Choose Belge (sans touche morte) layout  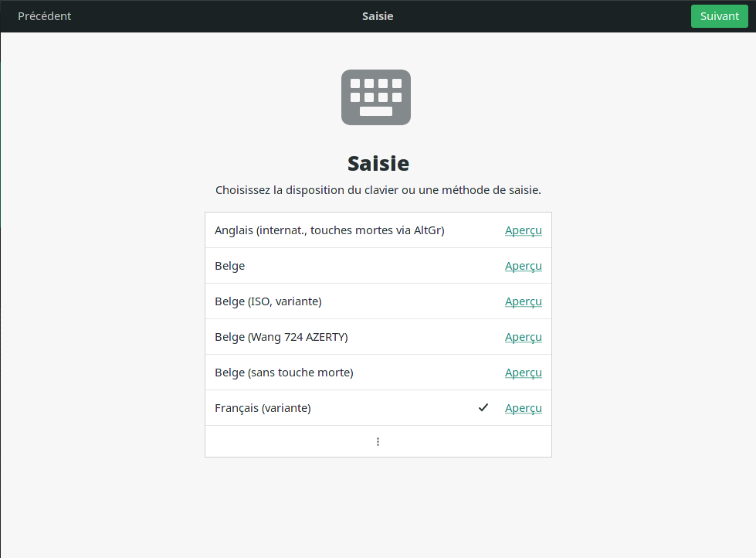click(283, 373)
